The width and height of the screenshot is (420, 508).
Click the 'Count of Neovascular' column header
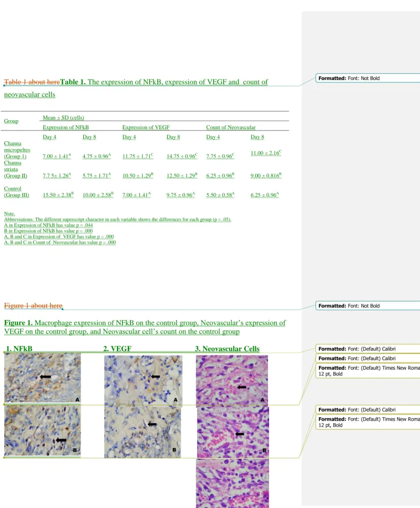[x=231, y=127]
